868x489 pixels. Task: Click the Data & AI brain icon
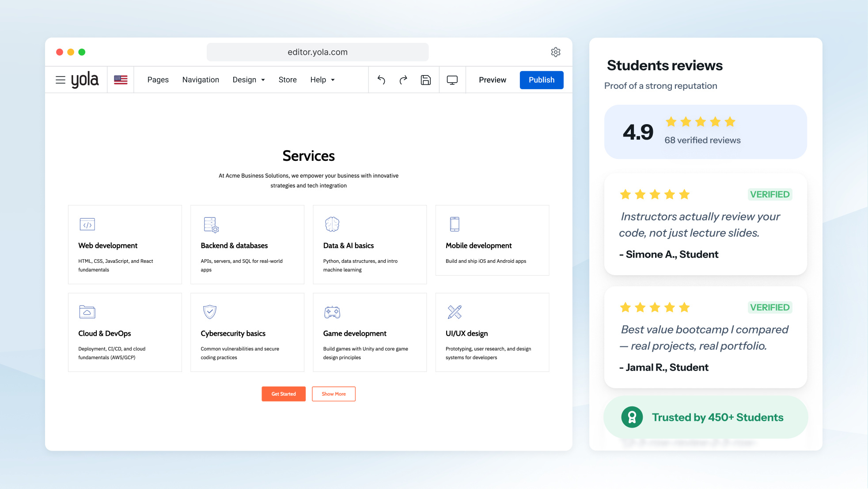(x=332, y=224)
